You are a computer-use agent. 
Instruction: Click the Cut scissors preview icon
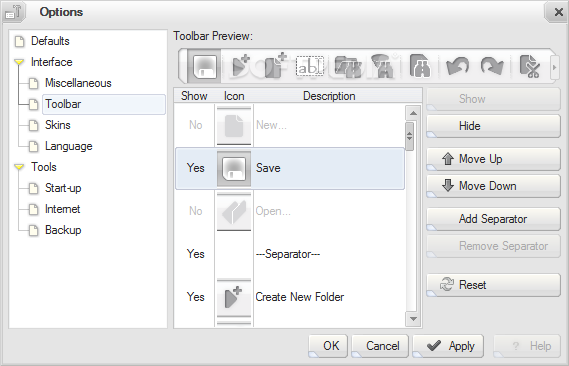pos(529,66)
